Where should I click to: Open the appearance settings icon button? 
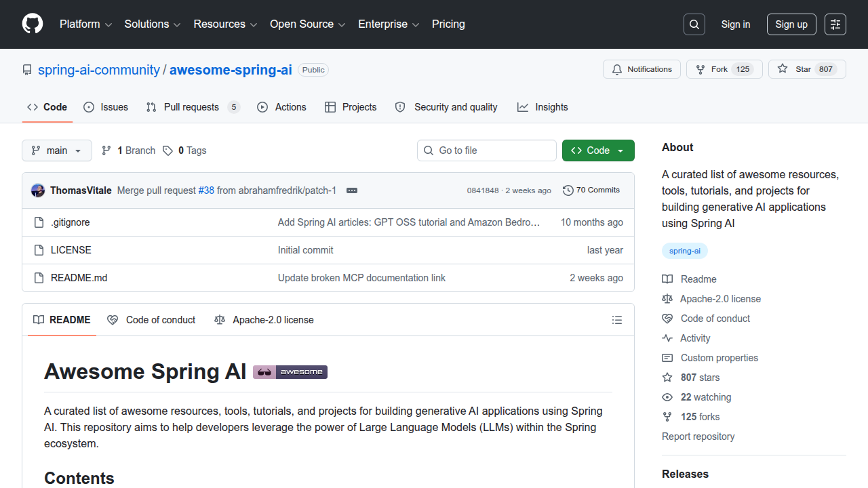(835, 24)
